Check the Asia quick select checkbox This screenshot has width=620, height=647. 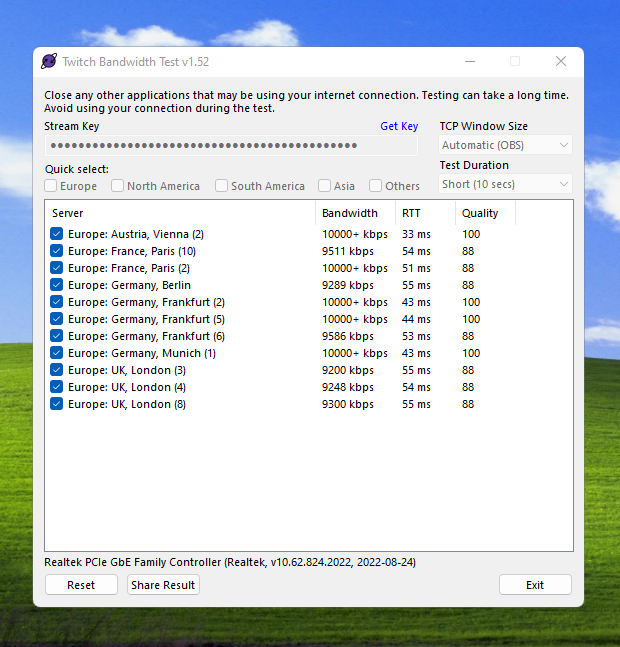[x=325, y=186]
